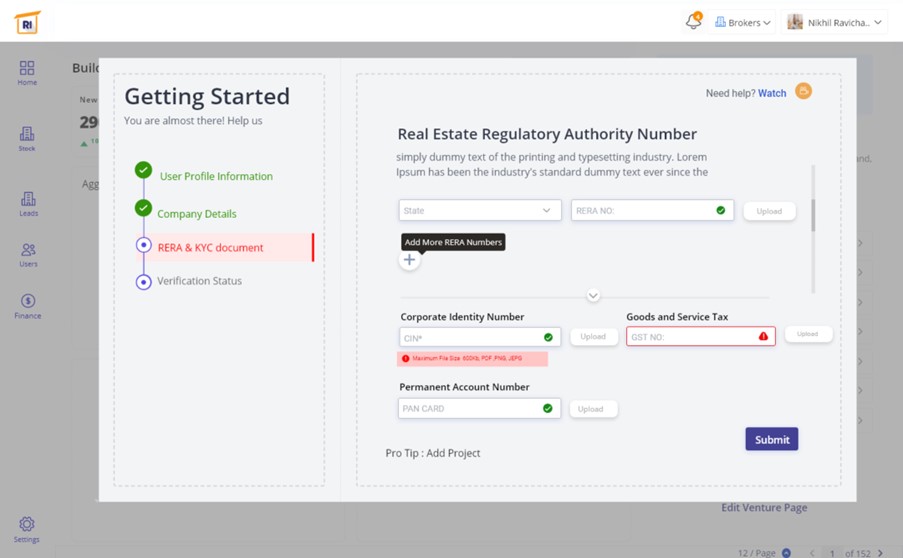The width and height of the screenshot is (903, 558).
Task: Select the User Profile Information step
Action: click(x=215, y=176)
